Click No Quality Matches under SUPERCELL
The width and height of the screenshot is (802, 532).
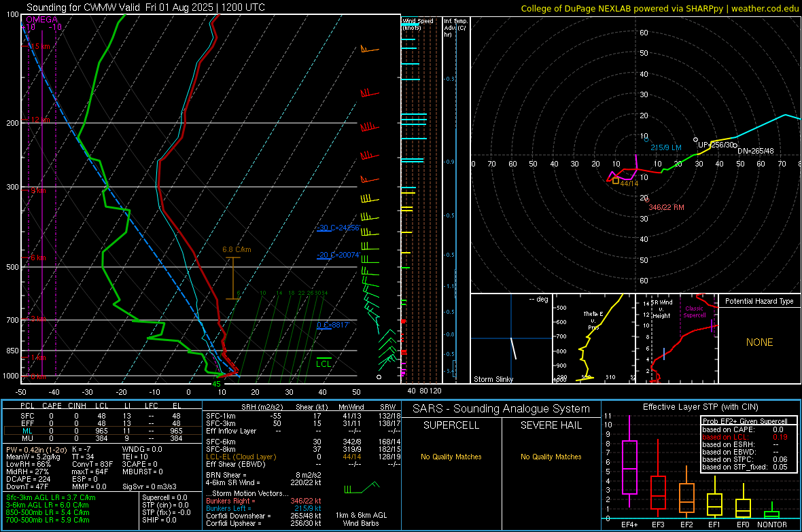(x=451, y=457)
